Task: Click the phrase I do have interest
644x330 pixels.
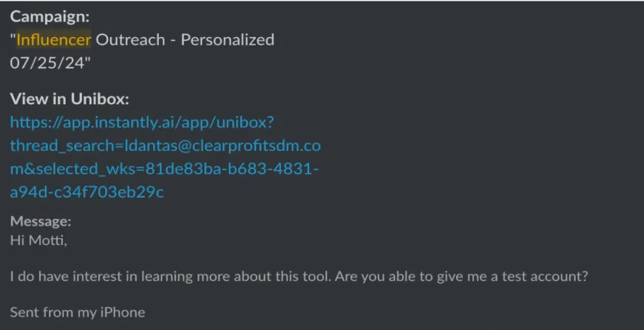Action: point(72,276)
